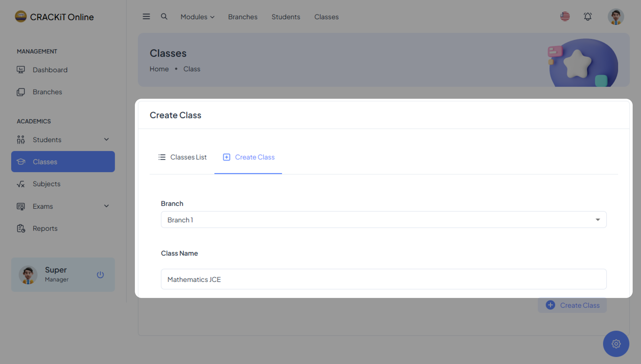Image resolution: width=641 pixels, height=364 pixels.
Task: Click the user avatar in top bar
Action: pyautogui.click(x=615, y=17)
